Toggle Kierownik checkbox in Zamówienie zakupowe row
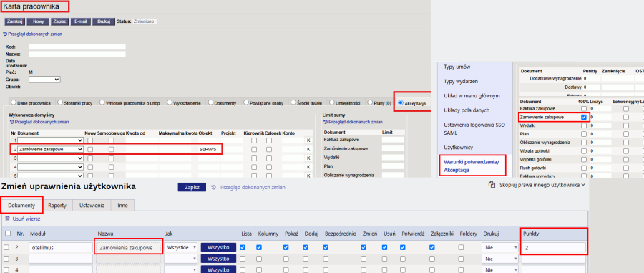The width and height of the screenshot is (644, 273). coord(254,149)
